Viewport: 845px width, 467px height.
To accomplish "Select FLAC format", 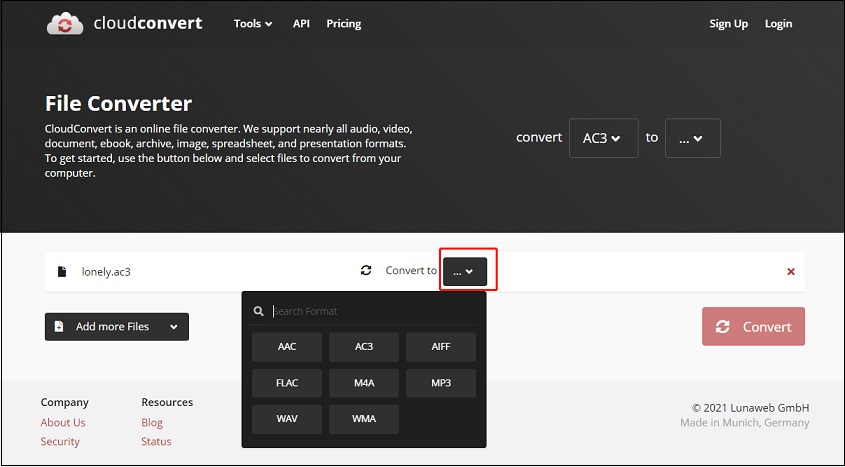I will [287, 383].
